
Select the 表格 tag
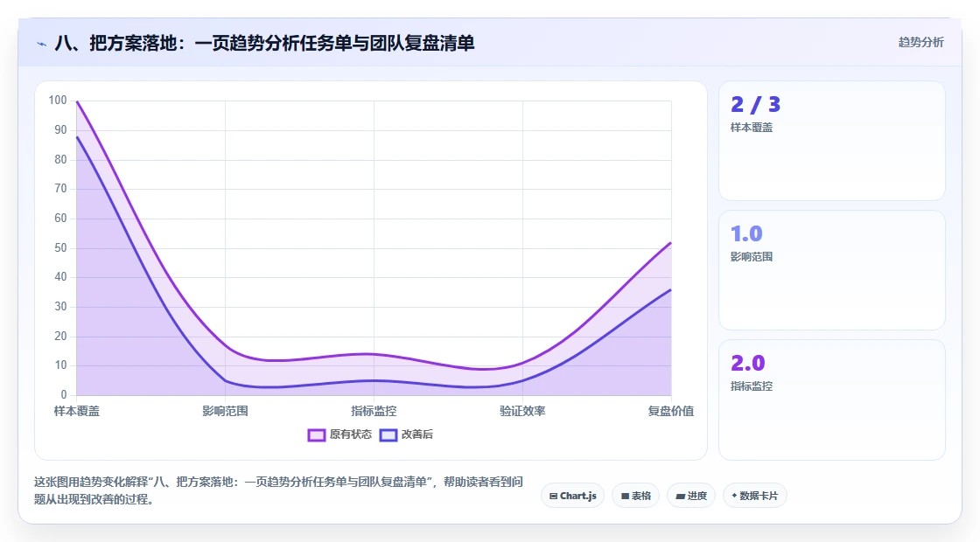coord(635,496)
